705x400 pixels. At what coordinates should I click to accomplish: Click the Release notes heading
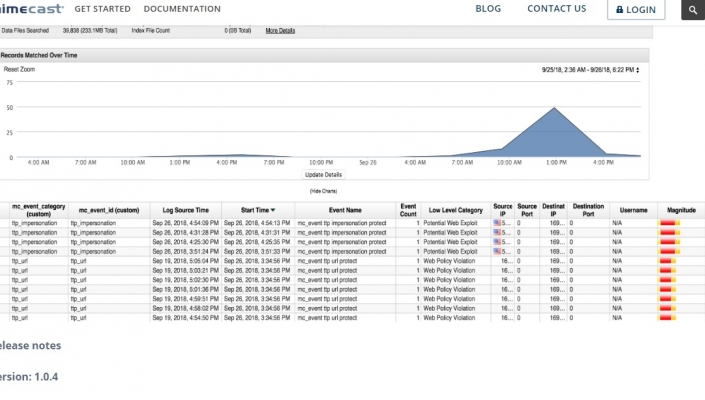pyautogui.click(x=30, y=345)
